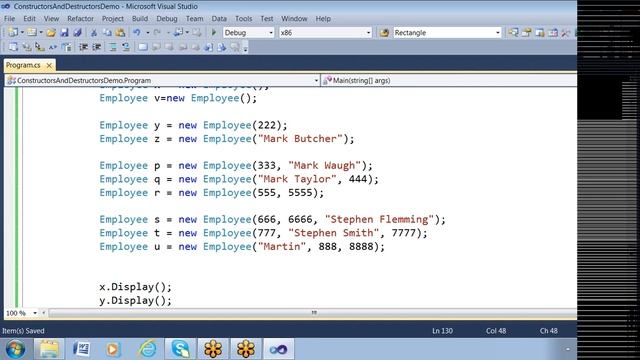Open the Tools menu

[x=244, y=19]
